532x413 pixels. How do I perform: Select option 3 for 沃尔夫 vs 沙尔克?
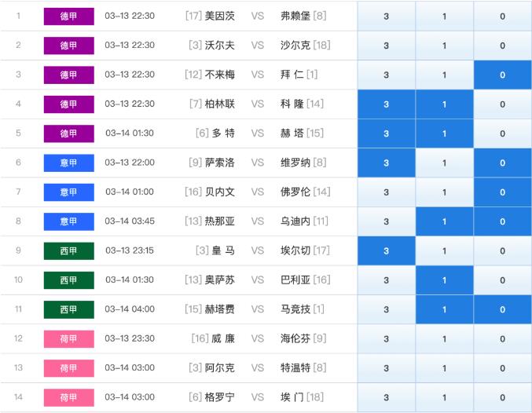click(x=387, y=46)
